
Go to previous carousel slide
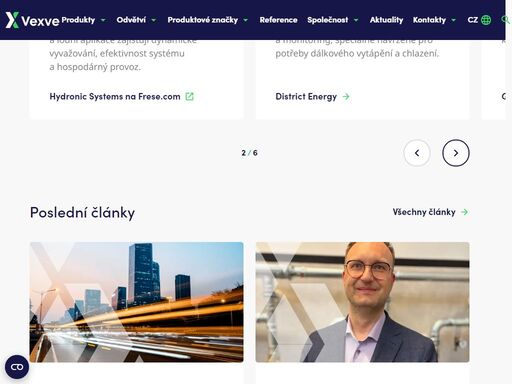pyautogui.click(x=417, y=153)
